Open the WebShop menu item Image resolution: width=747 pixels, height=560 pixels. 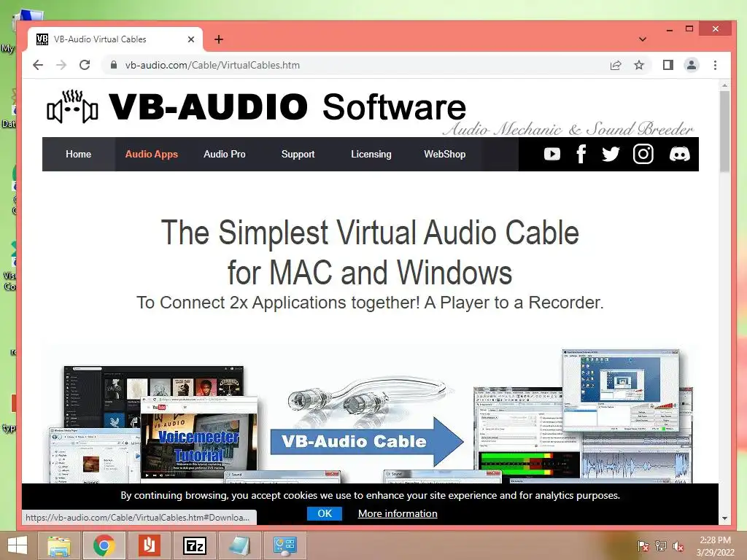tap(444, 155)
